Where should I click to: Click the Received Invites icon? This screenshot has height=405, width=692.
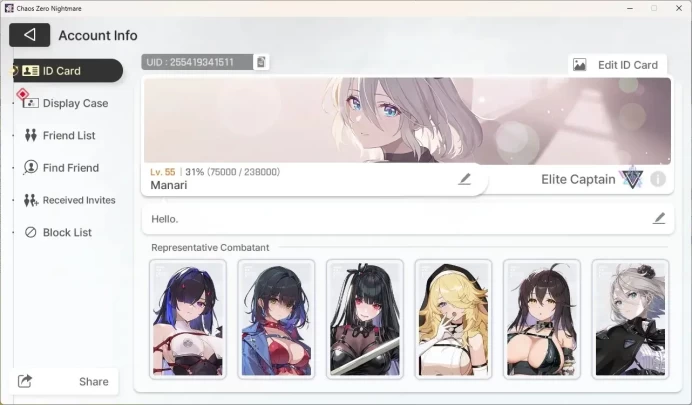[31, 200]
